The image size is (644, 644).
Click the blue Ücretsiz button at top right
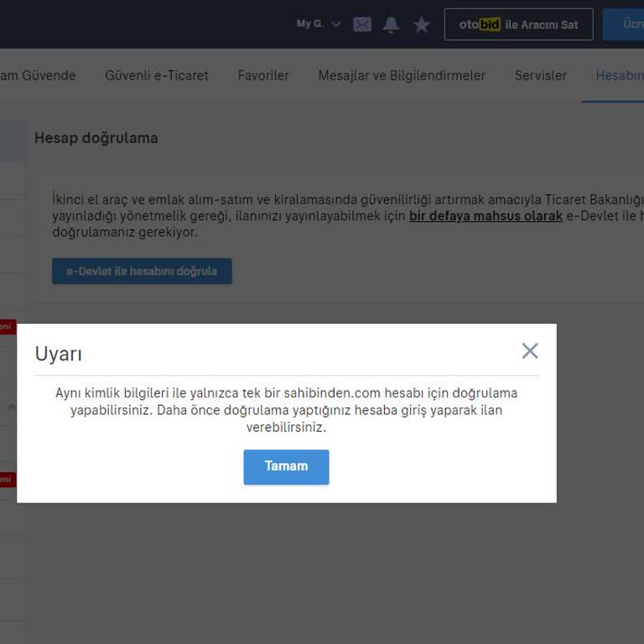[x=623, y=24]
